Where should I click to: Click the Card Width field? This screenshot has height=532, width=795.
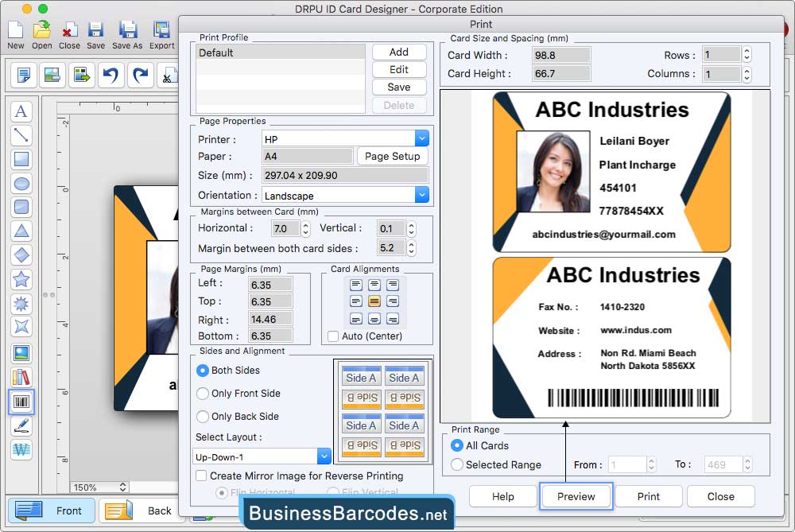561,56
